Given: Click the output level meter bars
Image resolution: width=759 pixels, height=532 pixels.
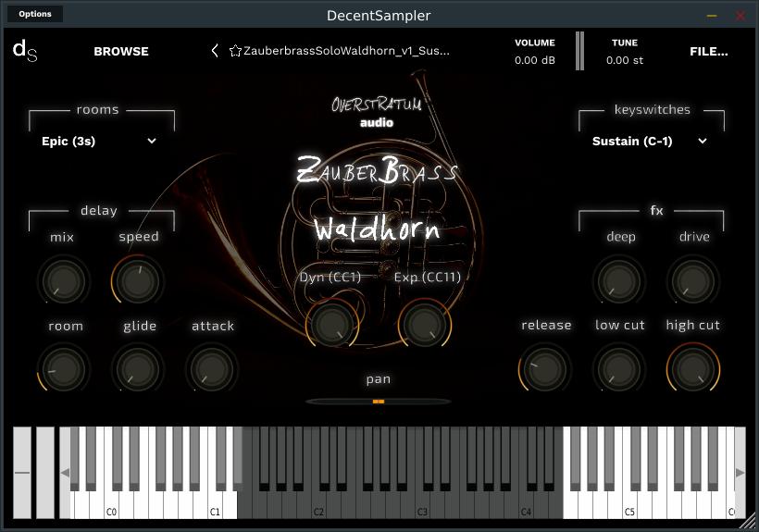Looking at the screenshot, I should (x=579, y=51).
